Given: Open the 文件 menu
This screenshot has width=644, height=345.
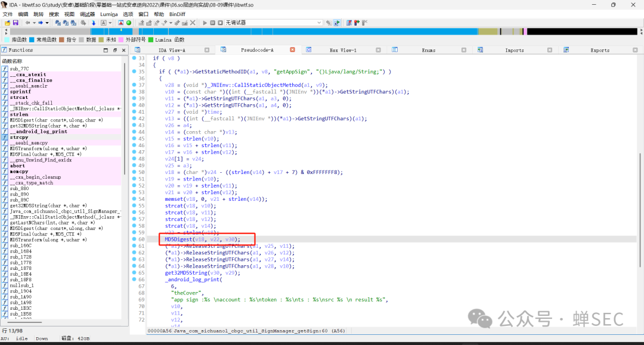Looking at the screenshot, I should (7, 14).
